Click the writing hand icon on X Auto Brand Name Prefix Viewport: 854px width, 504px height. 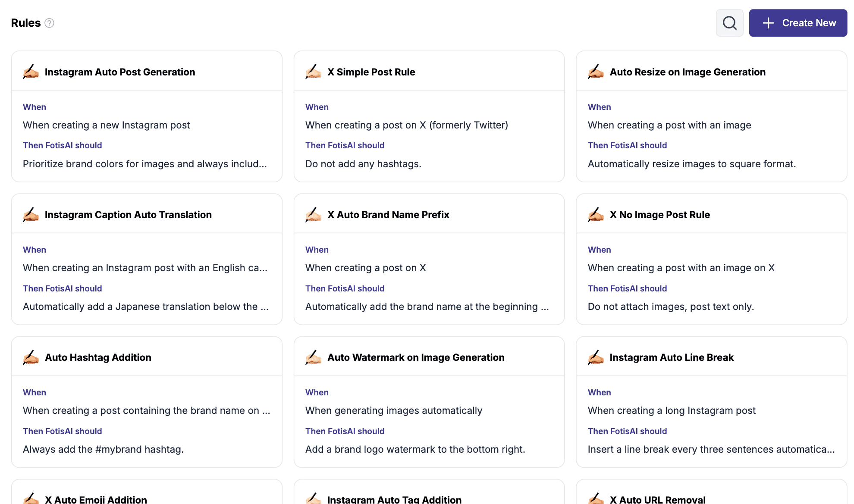pos(314,214)
